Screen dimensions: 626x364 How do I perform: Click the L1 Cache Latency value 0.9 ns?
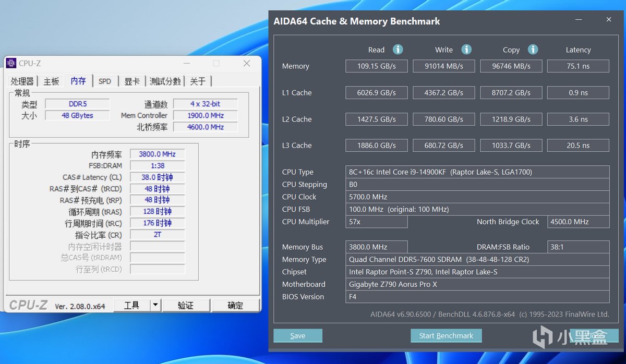pos(578,93)
